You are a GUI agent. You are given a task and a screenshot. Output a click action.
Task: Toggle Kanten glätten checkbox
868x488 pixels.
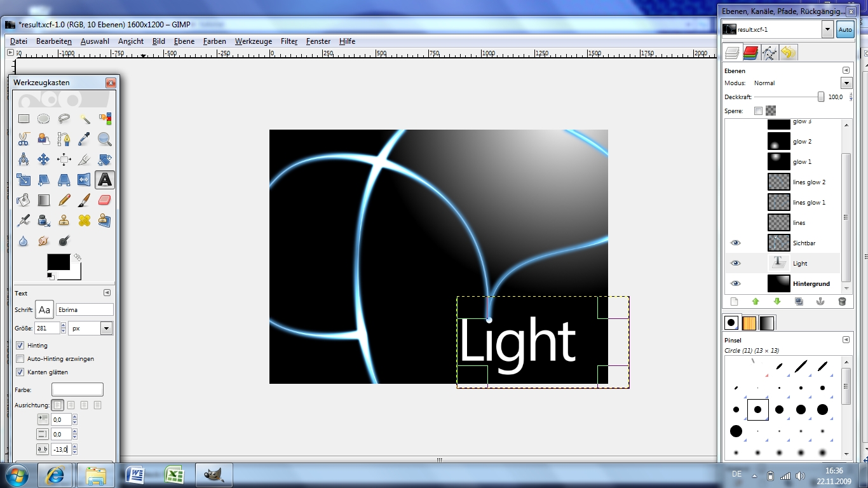(20, 372)
